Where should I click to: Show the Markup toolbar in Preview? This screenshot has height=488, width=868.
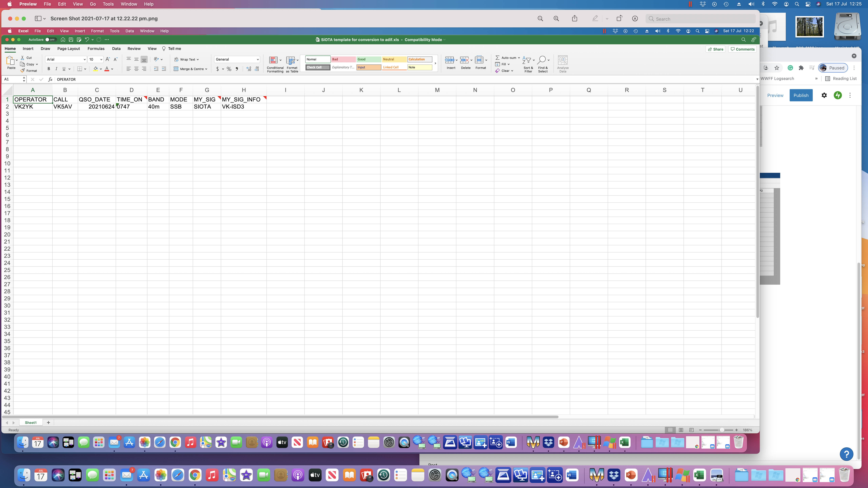pos(635,19)
